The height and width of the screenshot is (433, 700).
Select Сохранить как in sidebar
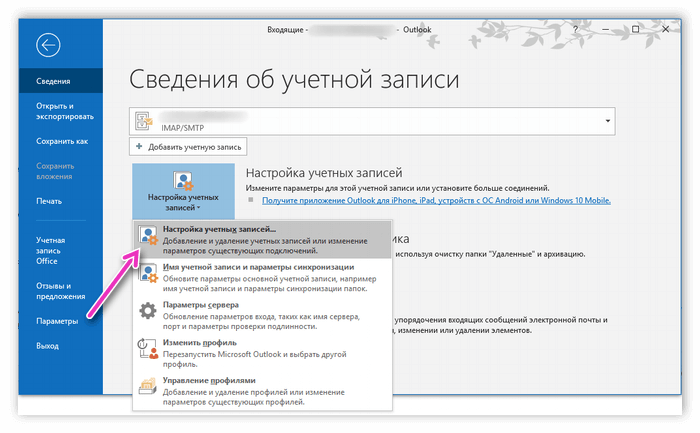tap(61, 141)
